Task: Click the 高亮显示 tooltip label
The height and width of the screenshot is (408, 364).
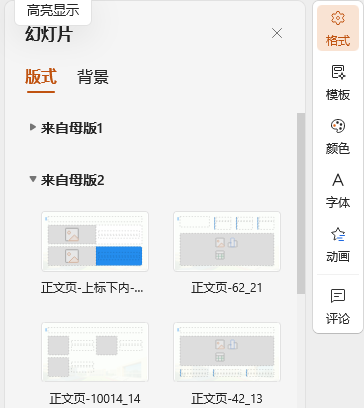Action: tap(53, 11)
